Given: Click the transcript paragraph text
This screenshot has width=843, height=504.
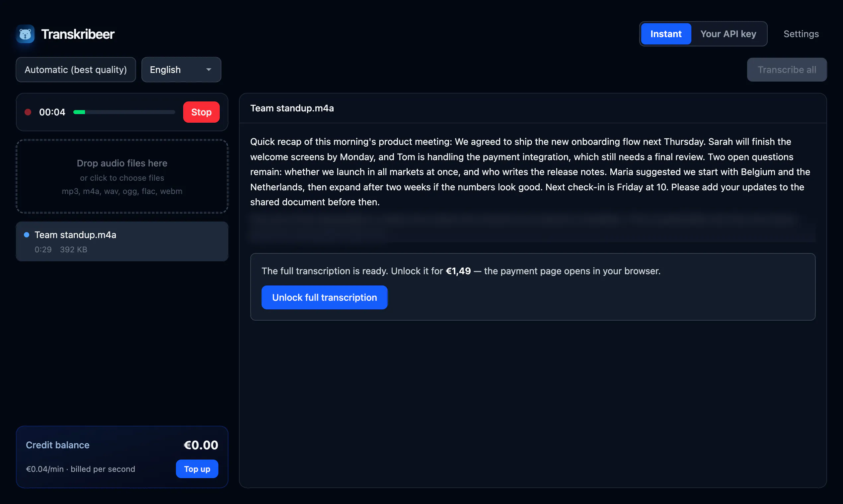Looking at the screenshot, I should click(530, 172).
